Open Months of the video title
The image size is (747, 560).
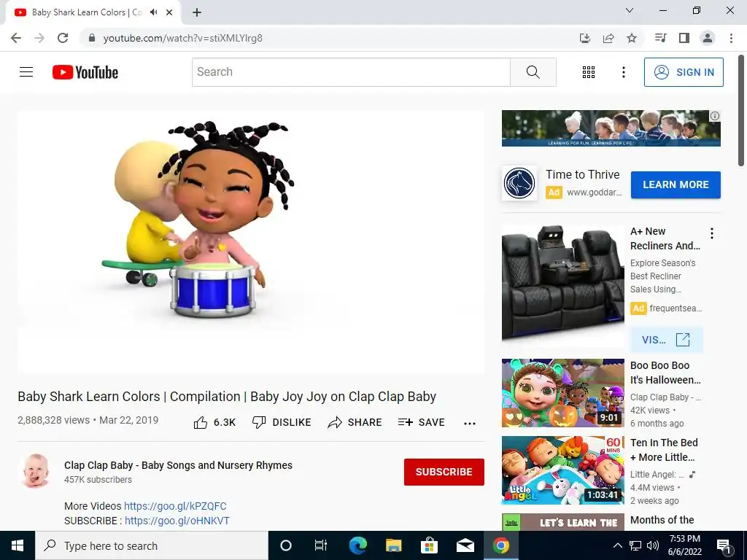tap(662, 520)
